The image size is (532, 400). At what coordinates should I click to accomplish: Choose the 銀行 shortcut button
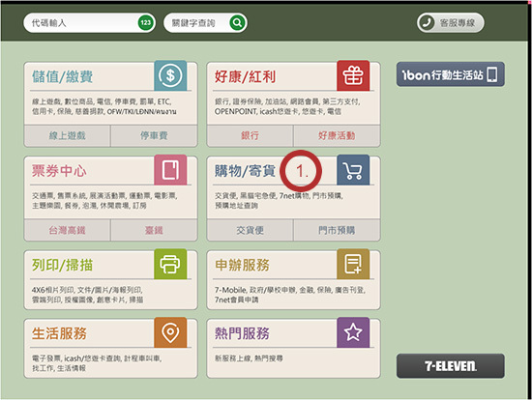tap(251, 136)
